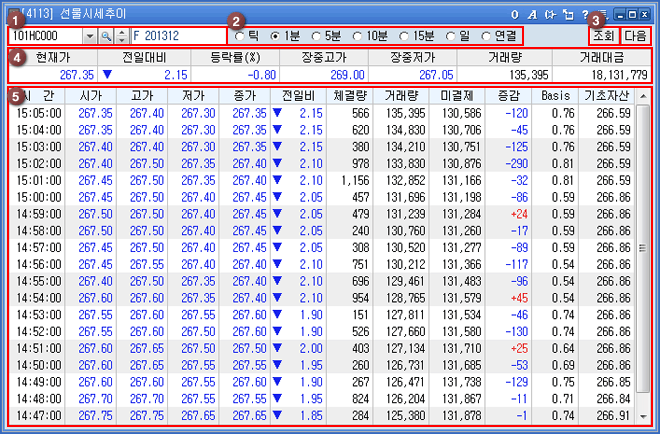Click the scrollbar down arrow in the table
This screenshot has height=434, width=660.
643,417
